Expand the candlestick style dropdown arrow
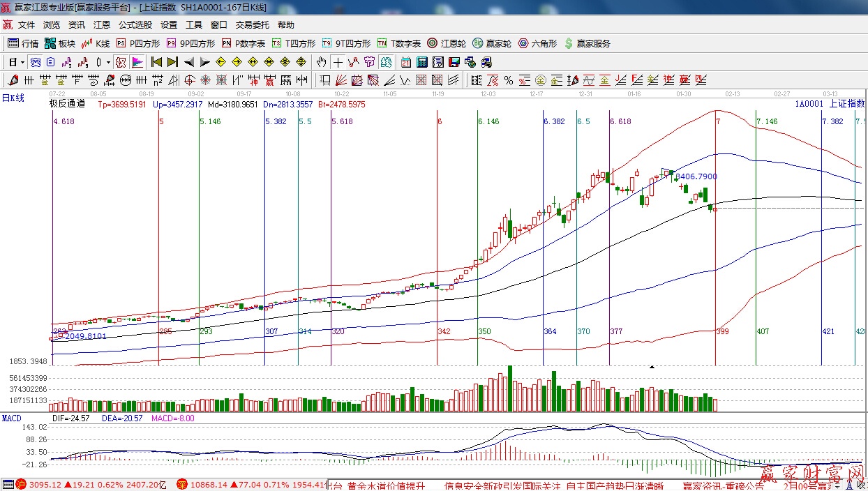The height and width of the screenshot is (491, 868). click(108, 62)
